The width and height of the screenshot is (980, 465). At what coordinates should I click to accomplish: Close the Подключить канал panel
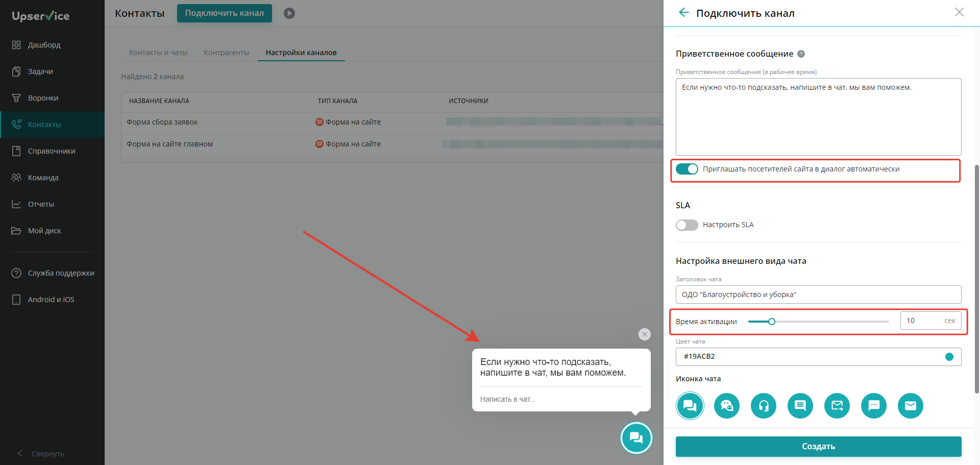pos(959,12)
